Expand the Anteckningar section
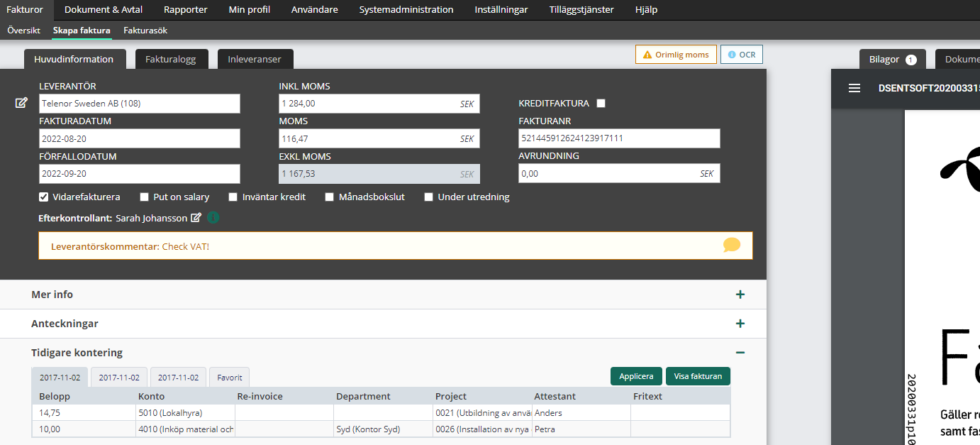 [740, 324]
